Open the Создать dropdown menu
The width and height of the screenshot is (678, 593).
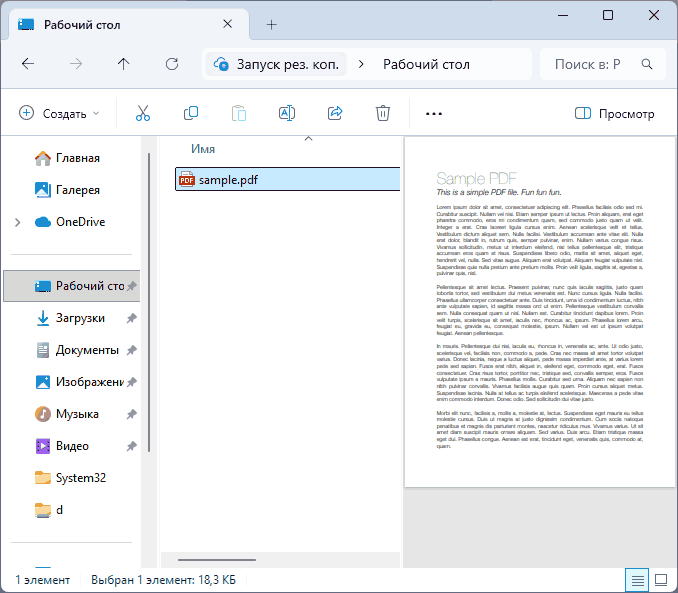tap(60, 114)
